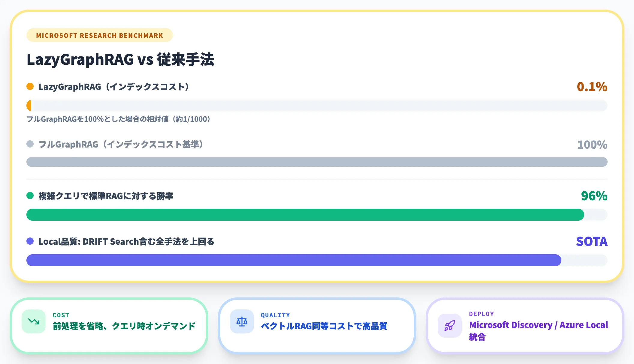This screenshot has width=634, height=364.
Task: Click the 96% value label
Action: (x=594, y=196)
